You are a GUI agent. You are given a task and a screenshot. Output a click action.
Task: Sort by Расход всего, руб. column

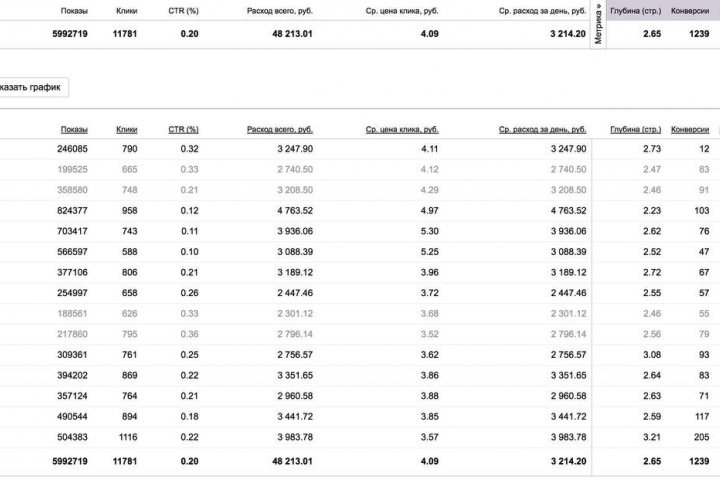(x=280, y=130)
